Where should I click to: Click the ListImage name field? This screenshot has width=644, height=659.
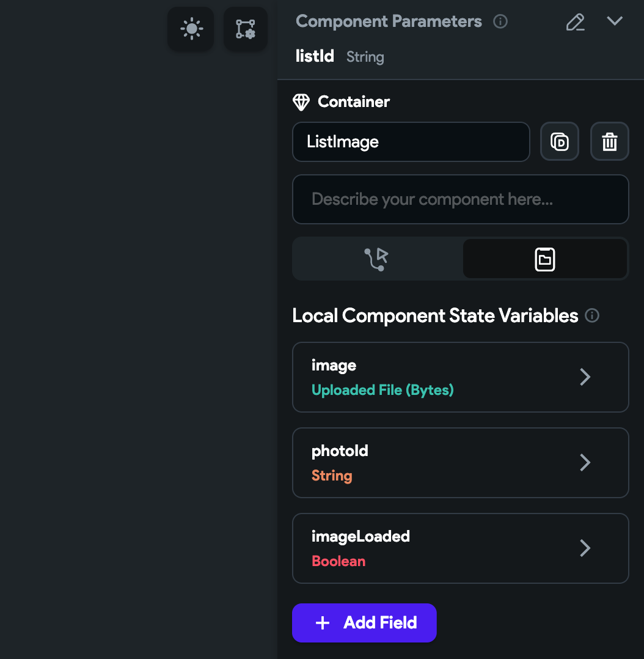pyautogui.click(x=411, y=142)
